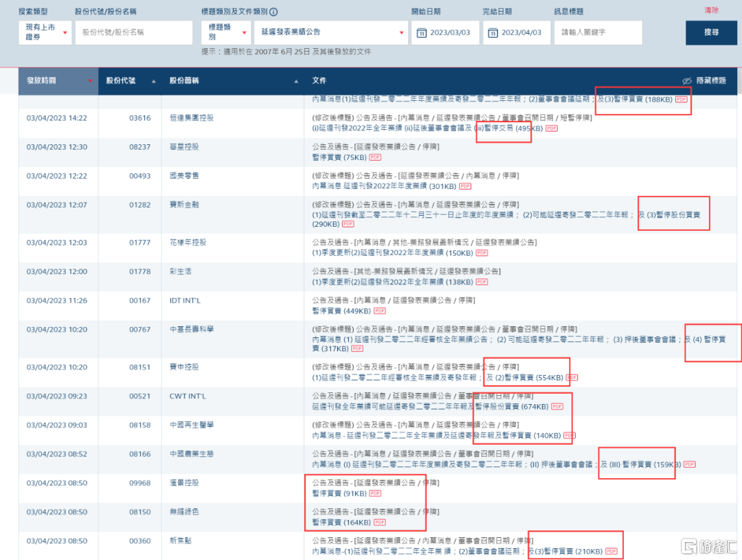Click stock name 中國再生醫學
This screenshot has width=742, height=560.
point(192,425)
